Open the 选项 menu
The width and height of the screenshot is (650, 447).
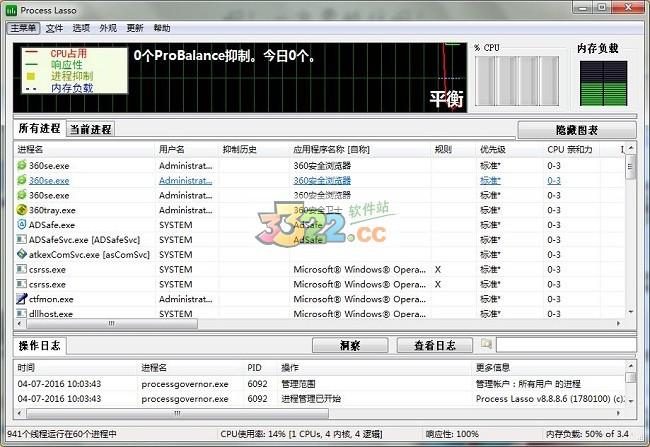[x=81, y=28]
